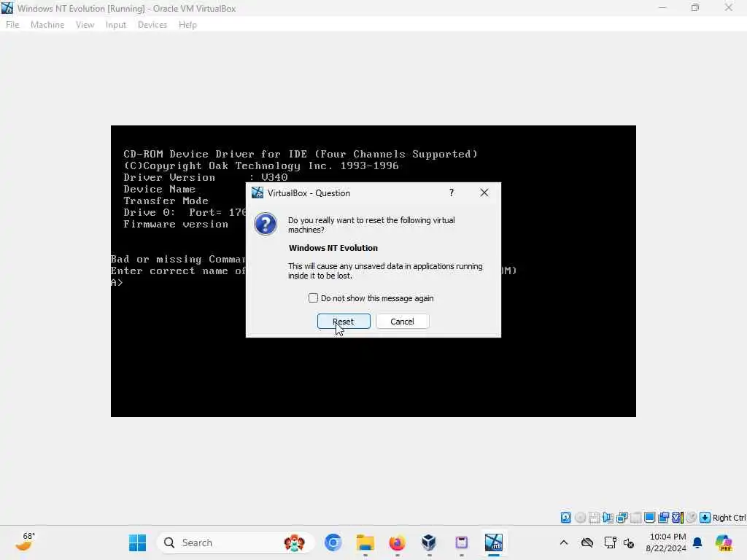Open the Input menu
The width and height of the screenshot is (747, 560).
point(116,25)
